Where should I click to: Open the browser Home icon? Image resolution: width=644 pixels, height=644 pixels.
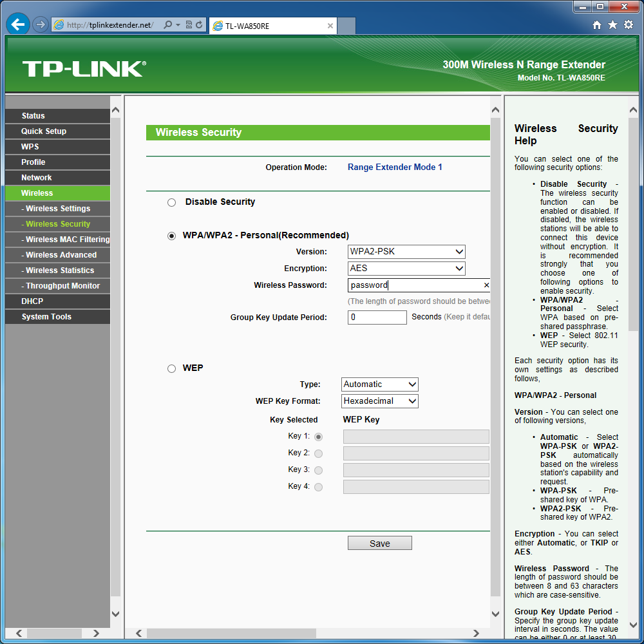[x=597, y=25]
